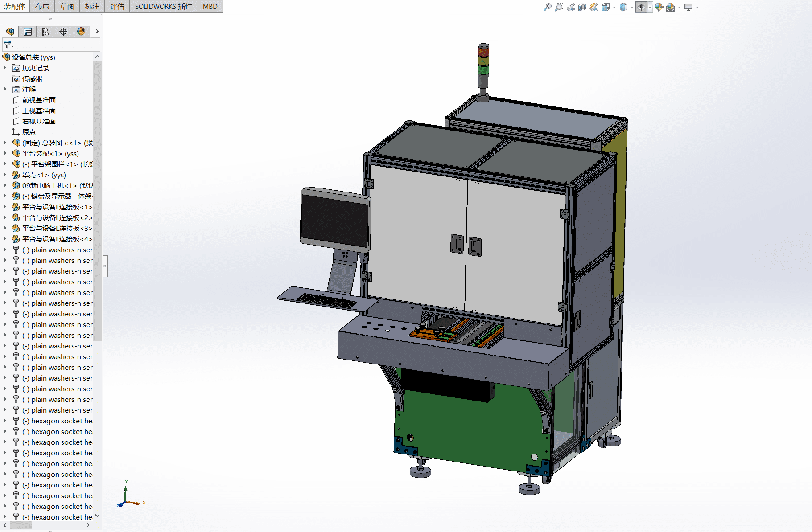Viewport: 812px width, 532px height.
Task: Select the 前视基准面 plane item
Action: [39, 100]
